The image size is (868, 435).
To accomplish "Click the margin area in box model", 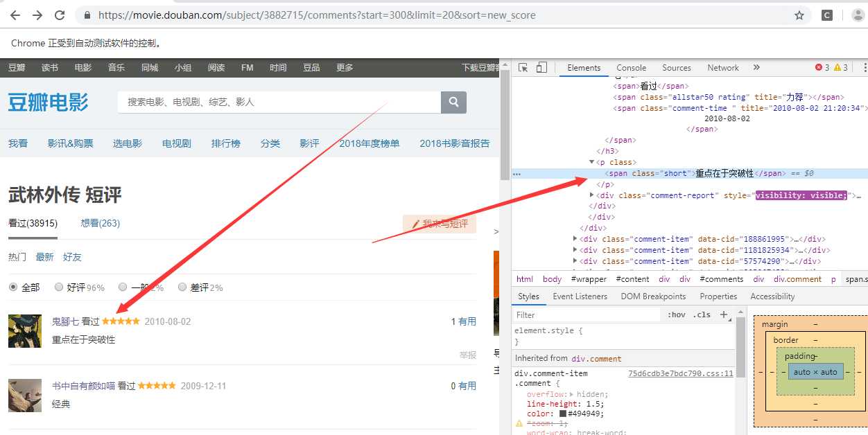I will tap(775, 324).
